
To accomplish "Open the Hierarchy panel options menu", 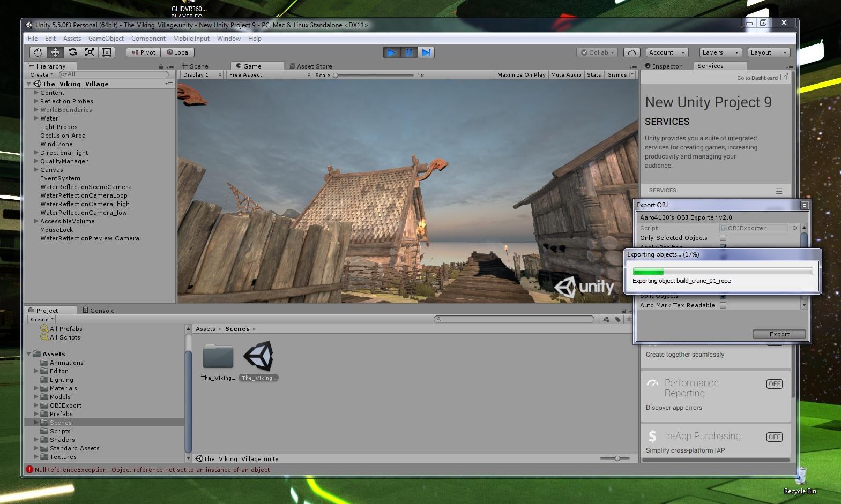I will [x=170, y=67].
